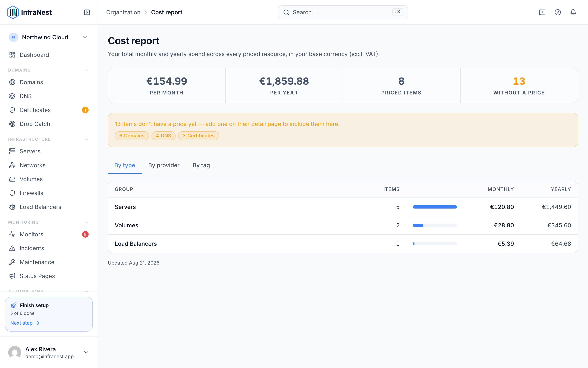
Task: Click the Finish setup rocket icon
Action: [14, 305]
